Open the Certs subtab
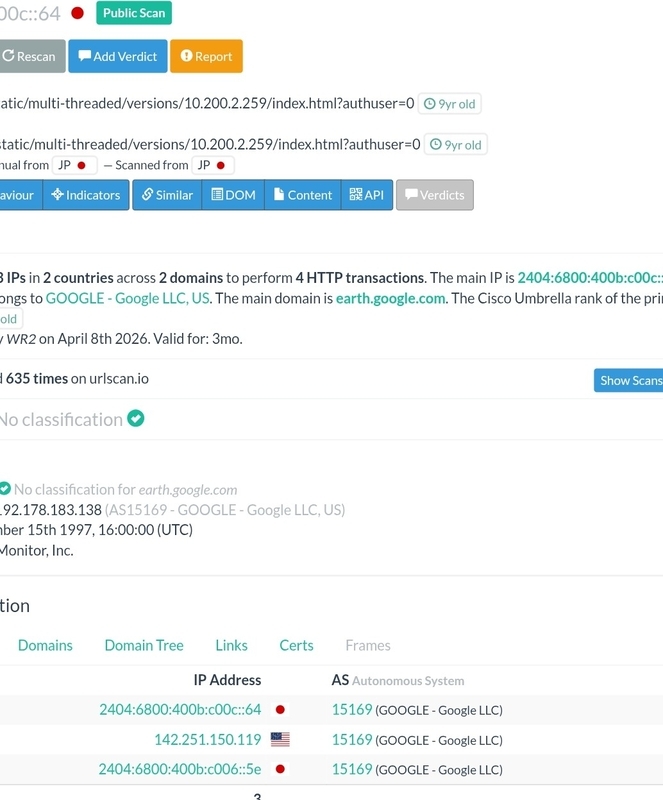This screenshot has width=663, height=800. pyautogui.click(x=297, y=645)
